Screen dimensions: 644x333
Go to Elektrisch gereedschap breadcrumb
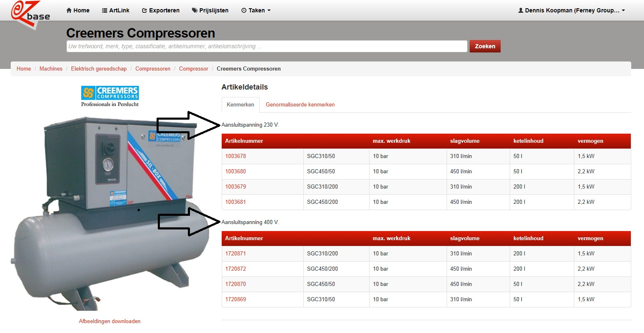coord(99,69)
